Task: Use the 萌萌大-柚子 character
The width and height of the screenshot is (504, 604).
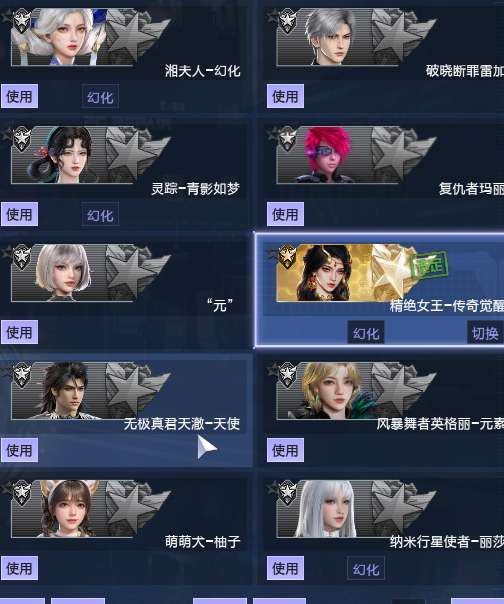Action: [19, 568]
